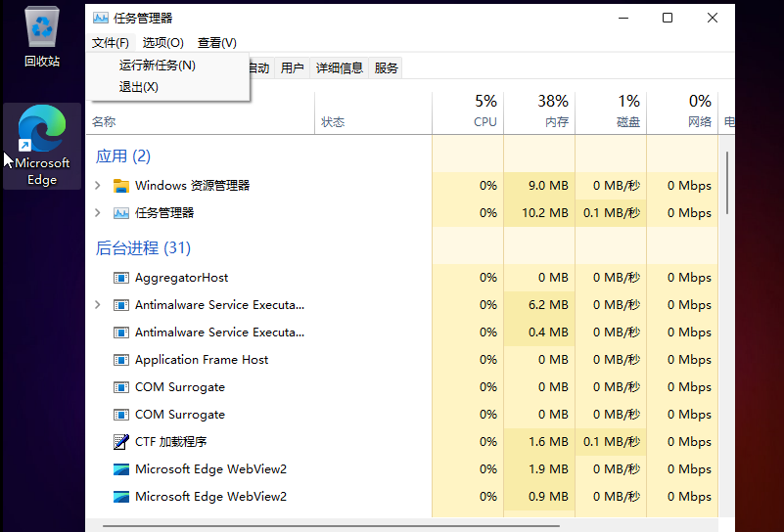Switch to the 详细信息 tab

point(339,68)
